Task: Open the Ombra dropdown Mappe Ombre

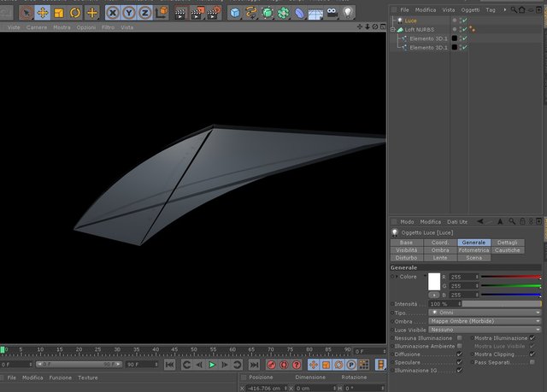Action: click(x=485, y=321)
